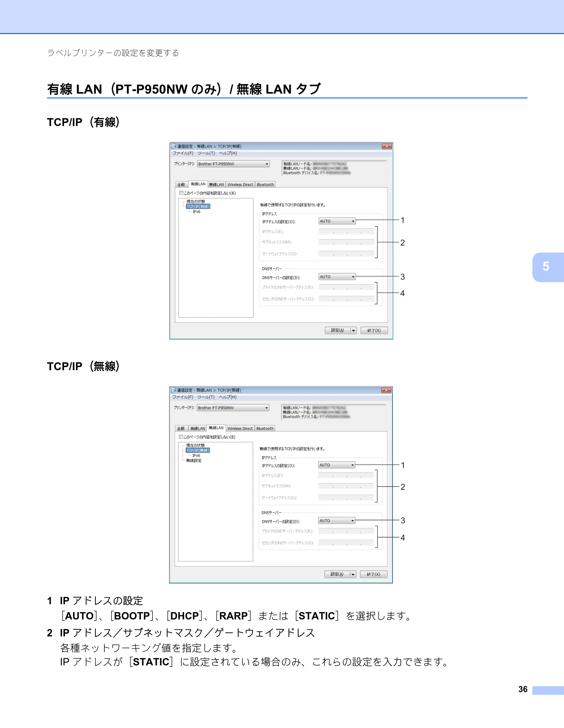Click the app icon in TCP/IP(無線) title bar
This screenshot has height=728, width=564.
173,390
